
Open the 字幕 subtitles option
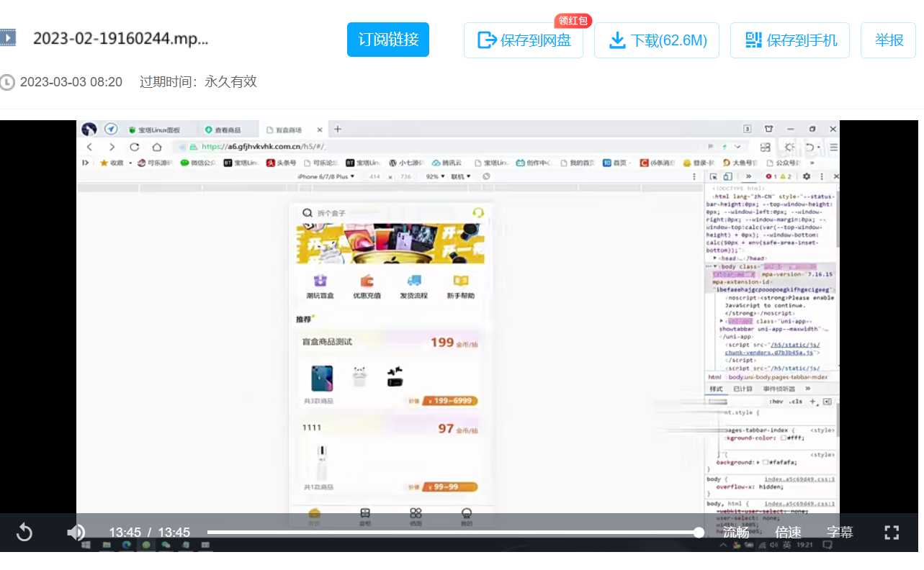[840, 533]
